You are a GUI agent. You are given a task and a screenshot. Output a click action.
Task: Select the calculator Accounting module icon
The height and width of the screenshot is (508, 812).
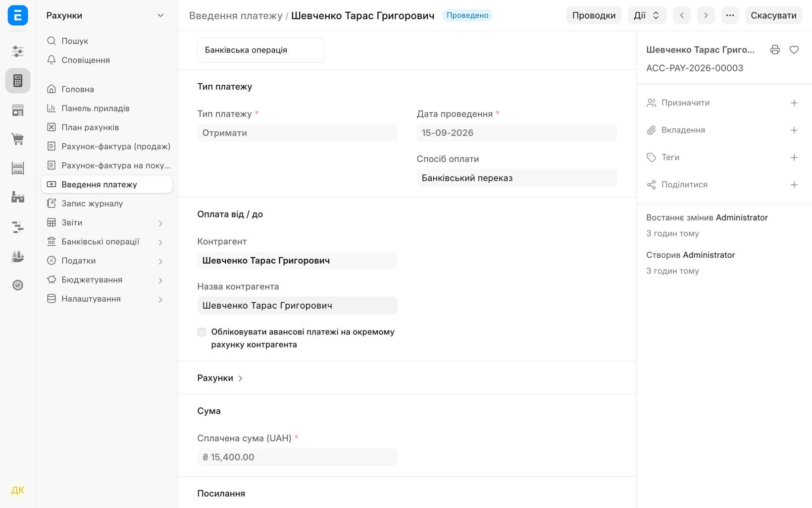18,81
